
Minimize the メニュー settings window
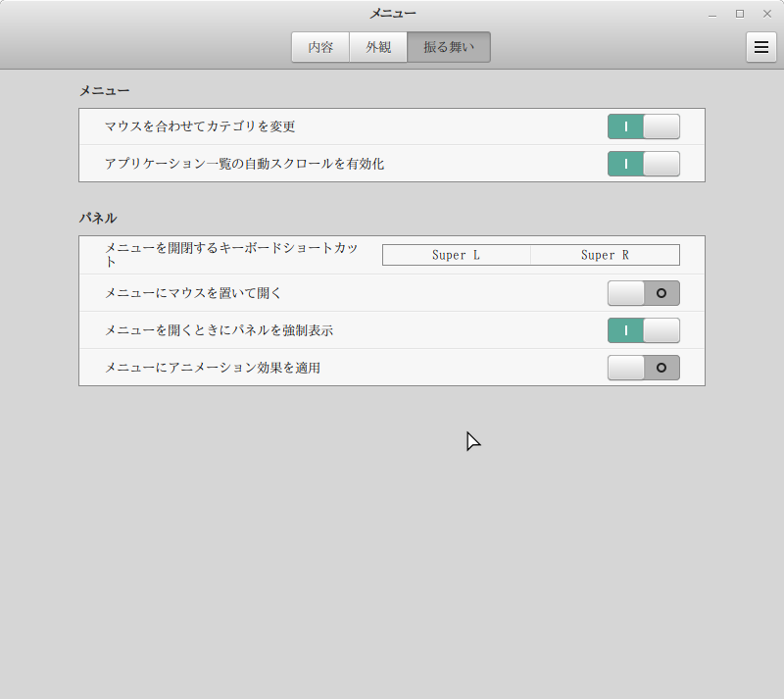pos(712,14)
